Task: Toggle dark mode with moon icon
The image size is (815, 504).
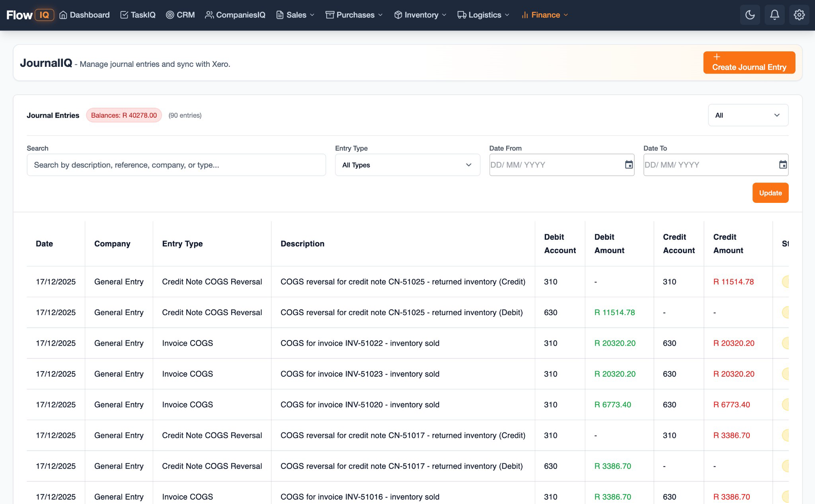Action: tap(750, 15)
